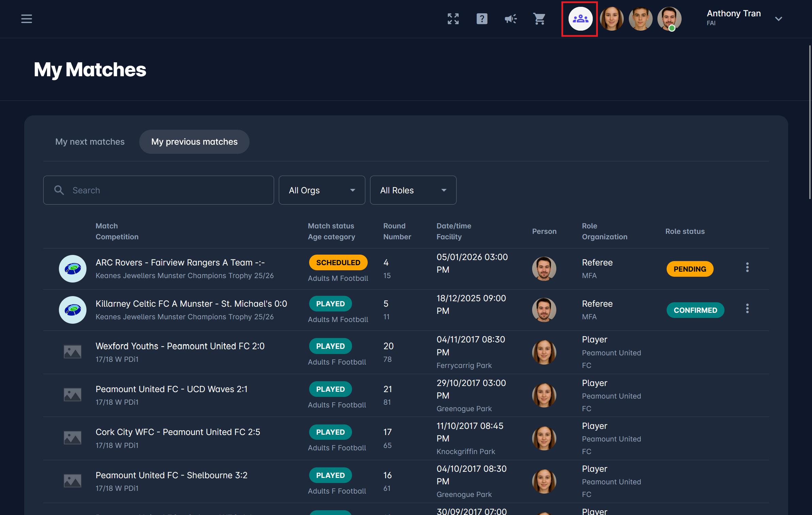Select My previous matches tab
The image size is (812, 515).
[x=194, y=142]
